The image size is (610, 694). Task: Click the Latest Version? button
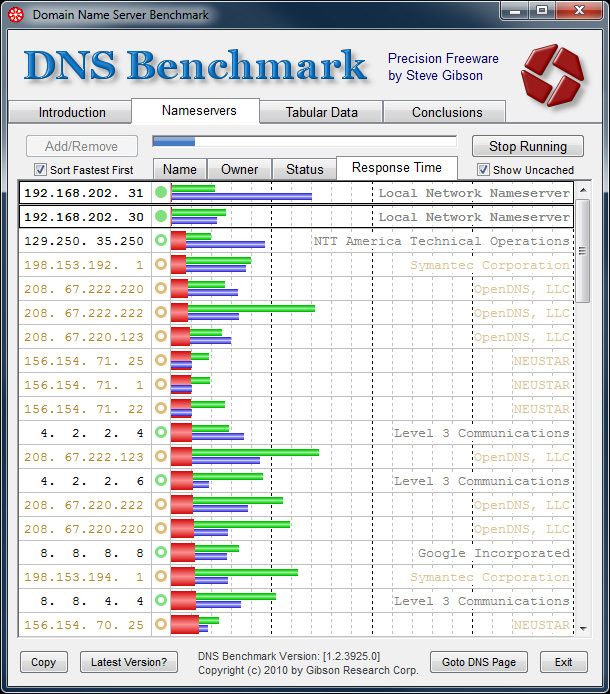(x=129, y=662)
